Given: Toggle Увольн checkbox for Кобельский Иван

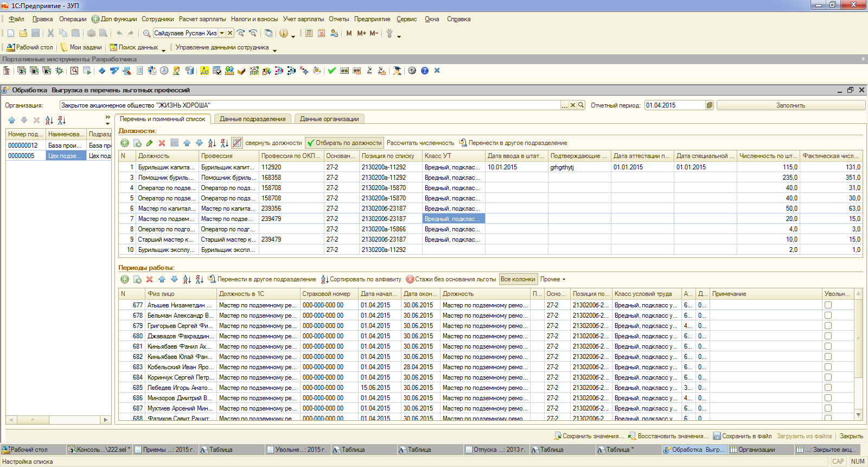Looking at the screenshot, I should click(x=828, y=367).
